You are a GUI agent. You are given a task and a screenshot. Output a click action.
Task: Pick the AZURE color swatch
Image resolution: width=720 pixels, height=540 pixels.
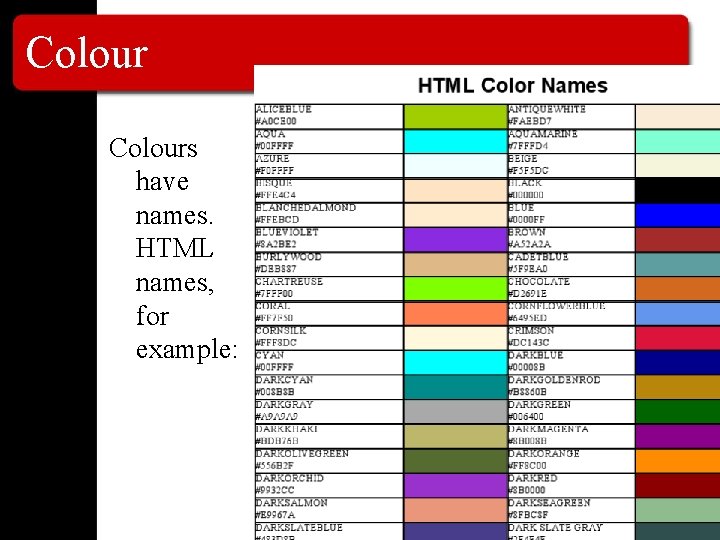pyautogui.click(x=456, y=166)
